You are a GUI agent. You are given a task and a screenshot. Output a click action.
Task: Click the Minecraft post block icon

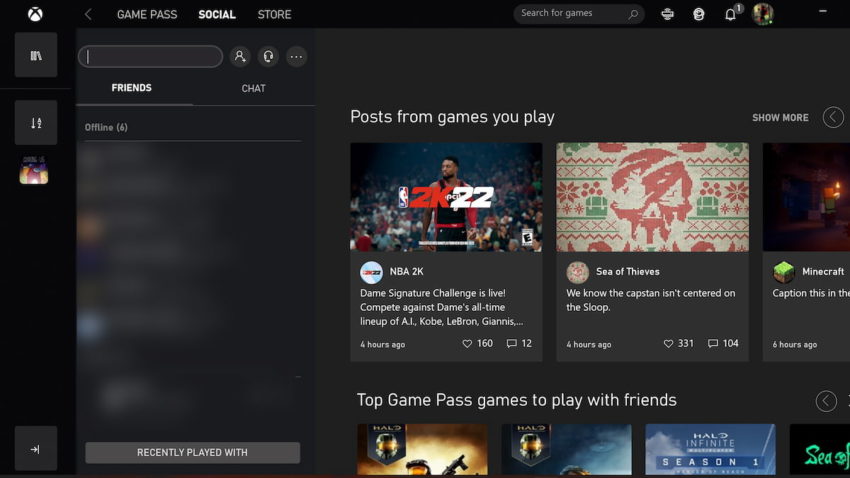click(783, 273)
